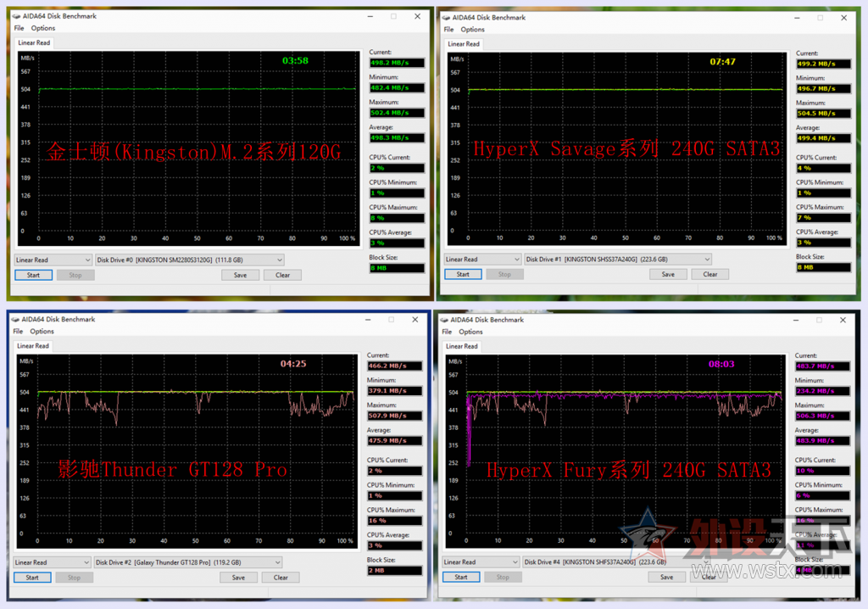
Task: Click Clear in the SM2280S3120G benchmark window
Action: click(x=282, y=276)
